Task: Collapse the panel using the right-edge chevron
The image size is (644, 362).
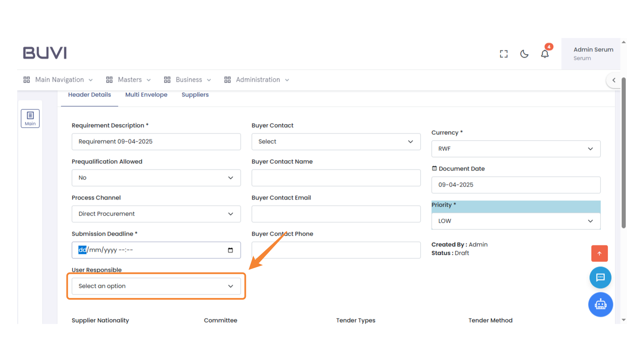Action: click(x=614, y=80)
